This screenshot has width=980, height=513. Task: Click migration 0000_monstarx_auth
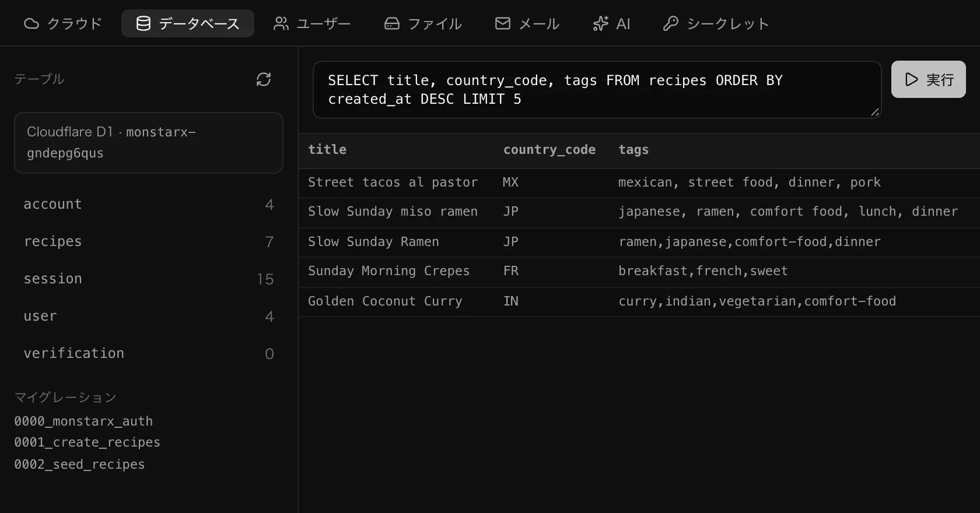(x=83, y=421)
